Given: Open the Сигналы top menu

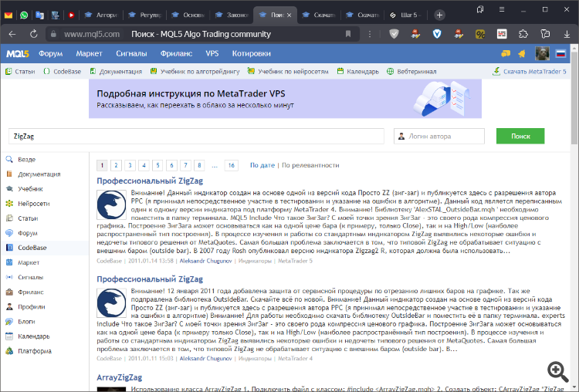Looking at the screenshot, I should (131, 54).
